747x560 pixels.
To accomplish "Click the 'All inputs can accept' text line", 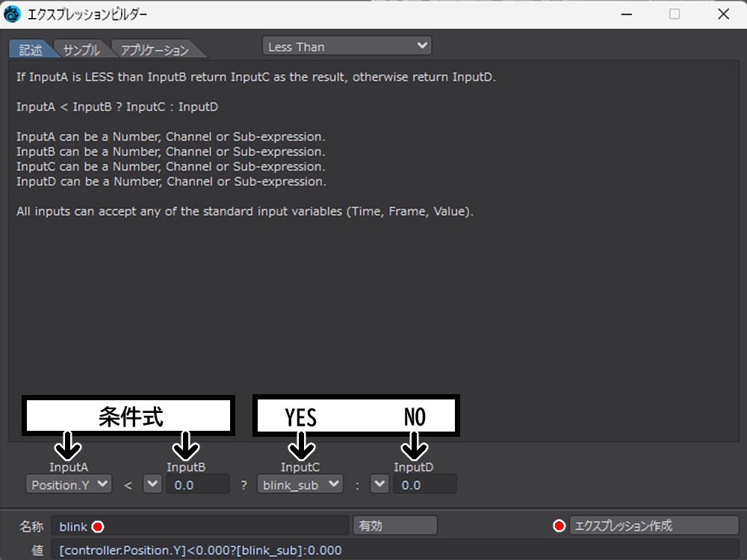I will (245, 211).
